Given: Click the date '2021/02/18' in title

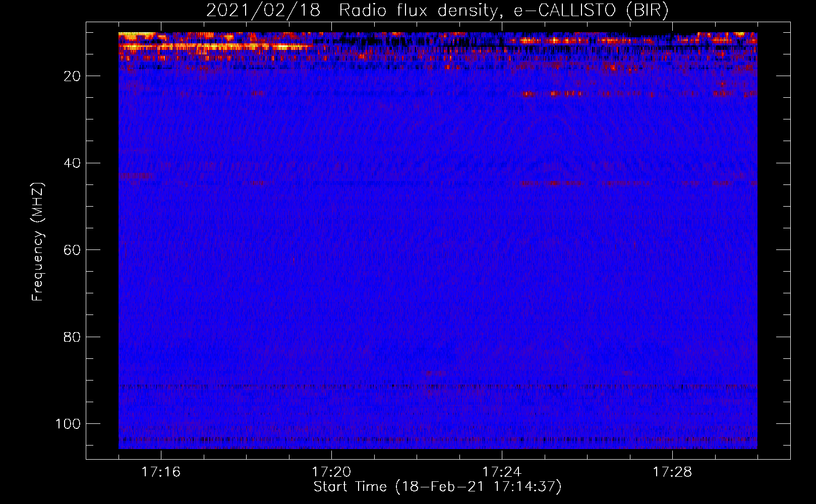Looking at the screenshot, I should 263,11.
